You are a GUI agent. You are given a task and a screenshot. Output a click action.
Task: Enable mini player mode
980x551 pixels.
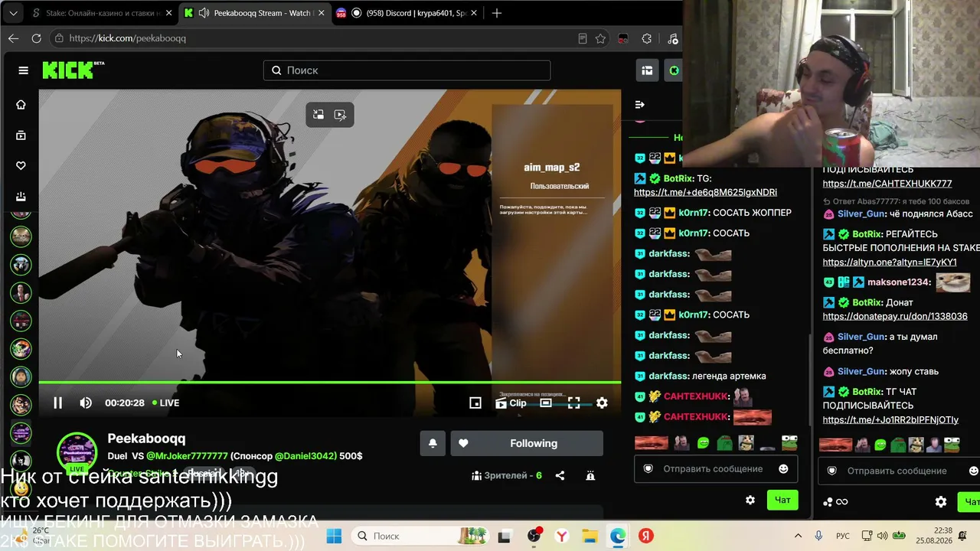pyautogui.click(x=475, y=403)
